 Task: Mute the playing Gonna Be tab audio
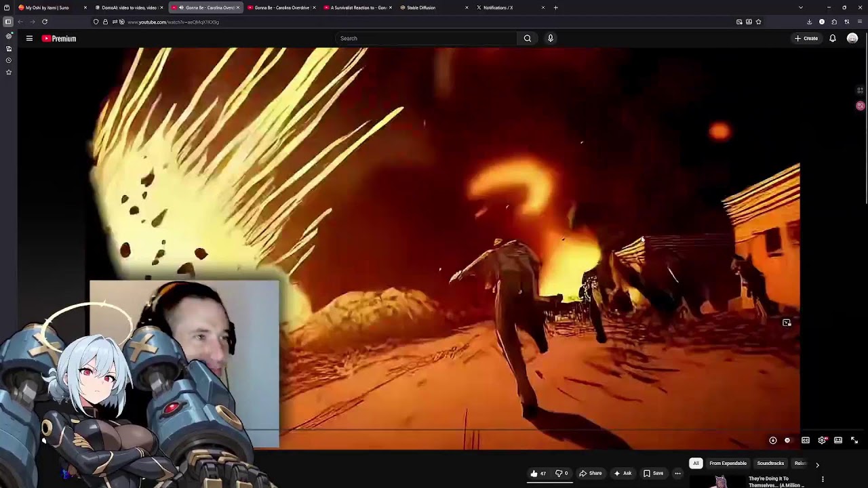[181, 7]
